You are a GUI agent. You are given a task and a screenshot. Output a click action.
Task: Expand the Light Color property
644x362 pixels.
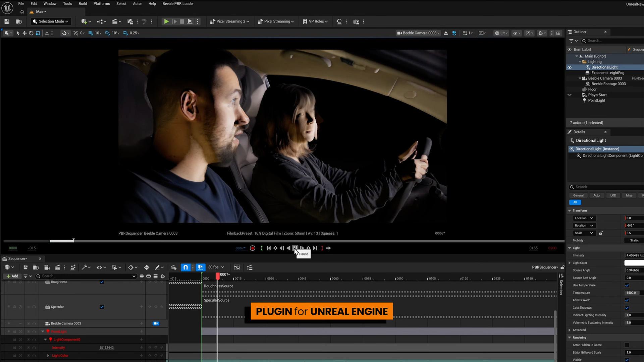pos(570,263)
